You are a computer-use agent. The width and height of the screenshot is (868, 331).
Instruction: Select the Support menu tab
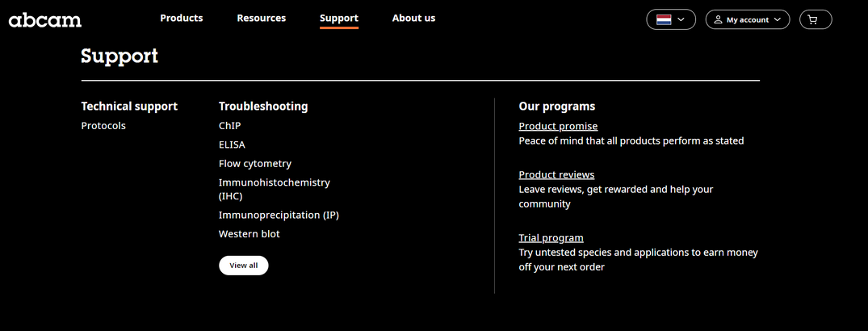(x=339, y=19)
